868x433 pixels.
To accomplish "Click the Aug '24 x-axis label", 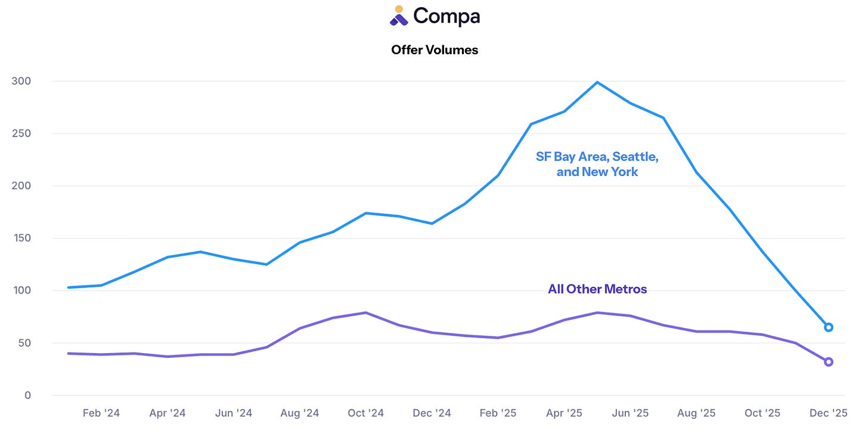I will click(299, 413).
